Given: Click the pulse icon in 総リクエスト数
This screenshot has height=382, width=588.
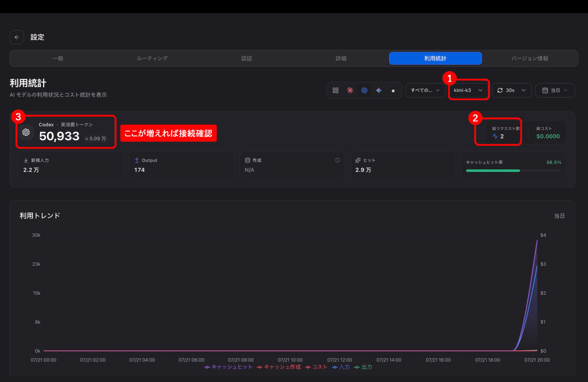Looking at the screenshot, I should click(x=495, y=136).
